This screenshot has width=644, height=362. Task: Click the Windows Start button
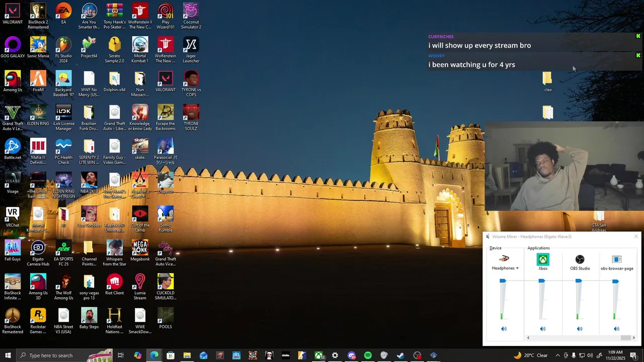pos(8,355)
